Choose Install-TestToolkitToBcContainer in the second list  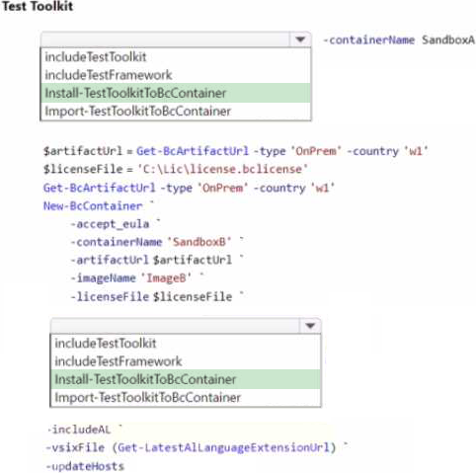[x=186, y=379]
